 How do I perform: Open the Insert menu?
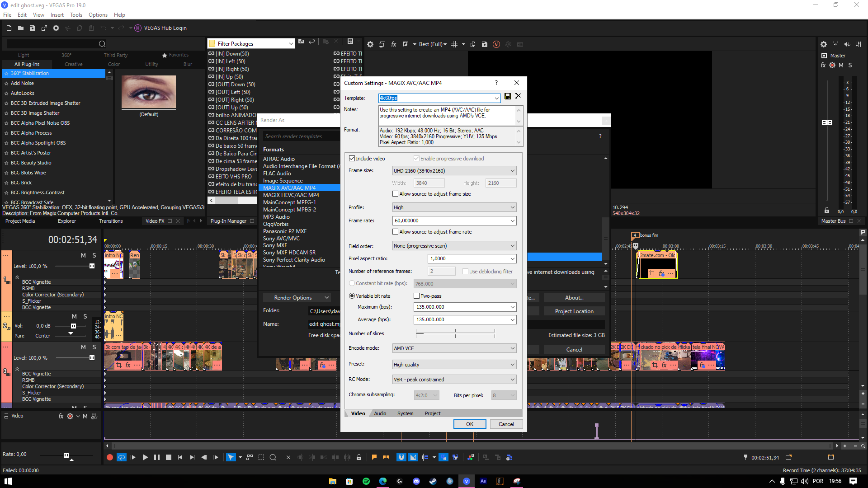point(57,15)
